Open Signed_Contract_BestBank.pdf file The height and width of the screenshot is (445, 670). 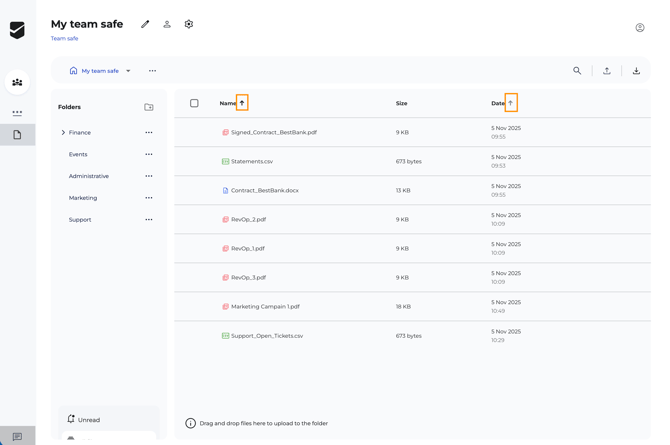(273, 132)
